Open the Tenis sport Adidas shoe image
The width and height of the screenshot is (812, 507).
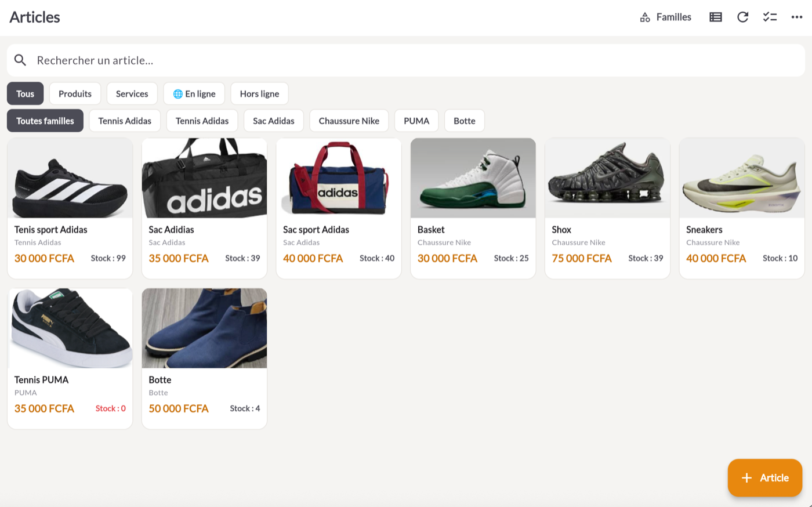click(70, 178)
